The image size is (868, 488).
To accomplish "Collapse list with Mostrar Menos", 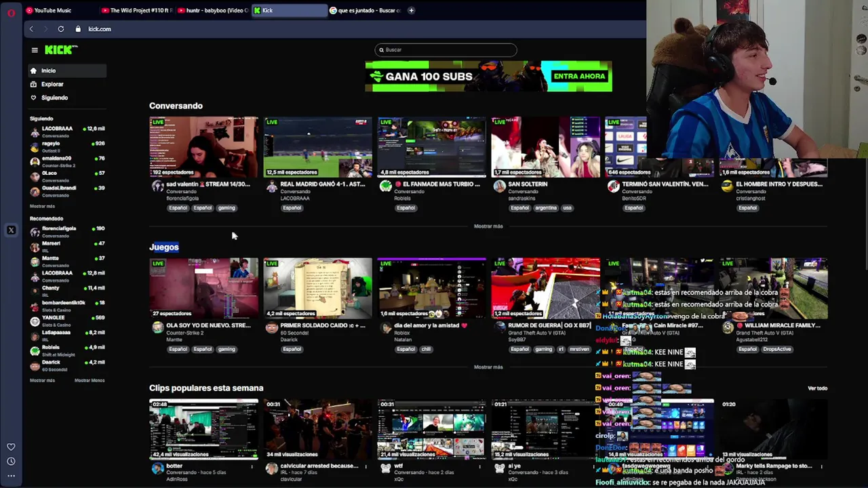I will point(90,380).
